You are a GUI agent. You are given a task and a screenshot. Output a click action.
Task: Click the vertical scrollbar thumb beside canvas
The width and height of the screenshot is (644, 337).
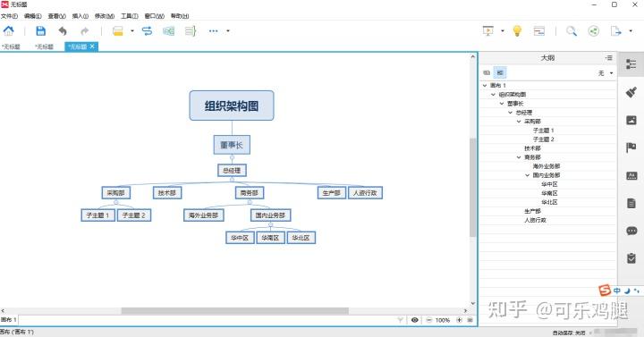473,187
